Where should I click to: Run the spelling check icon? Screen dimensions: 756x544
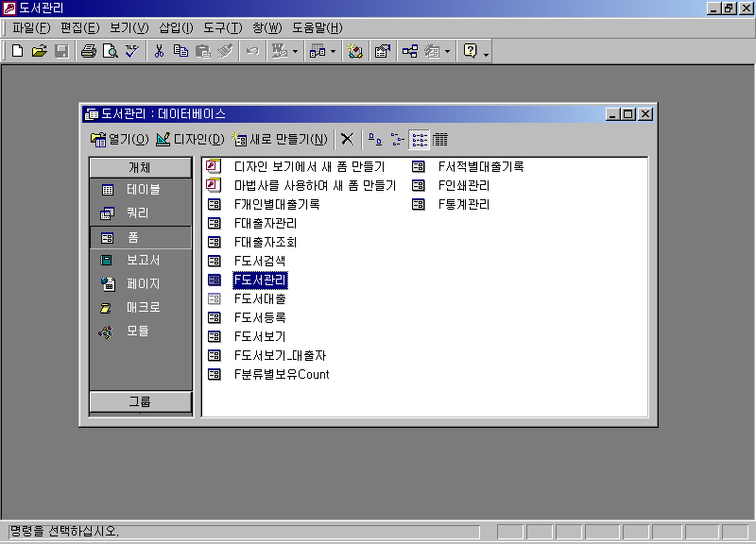point(132,51)
